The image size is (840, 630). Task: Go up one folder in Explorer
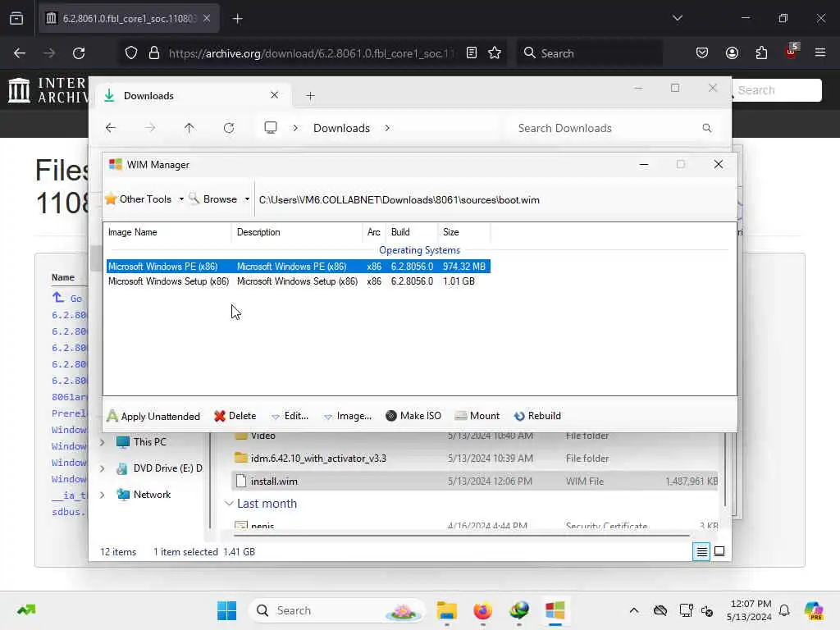point(189,128)
